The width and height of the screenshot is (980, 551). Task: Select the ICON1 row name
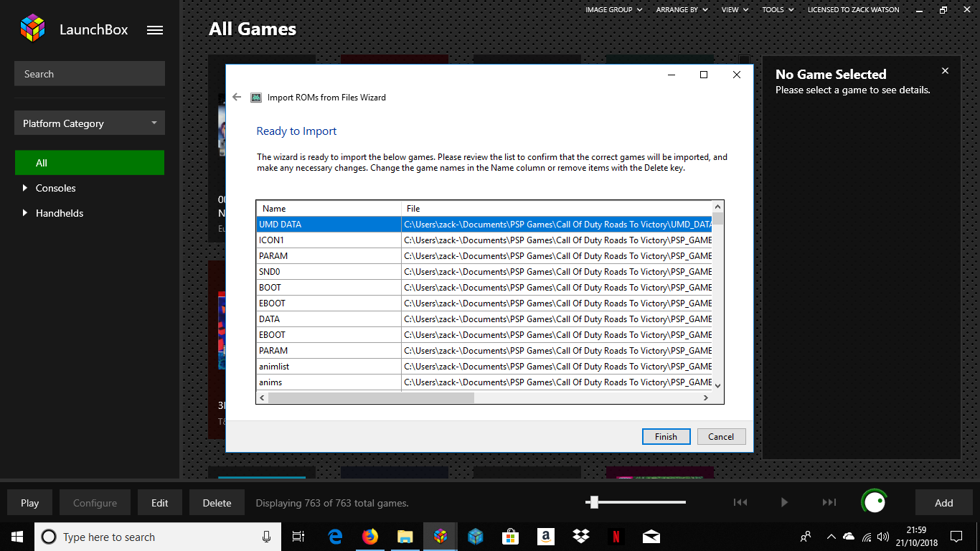[x=271, y=240]
